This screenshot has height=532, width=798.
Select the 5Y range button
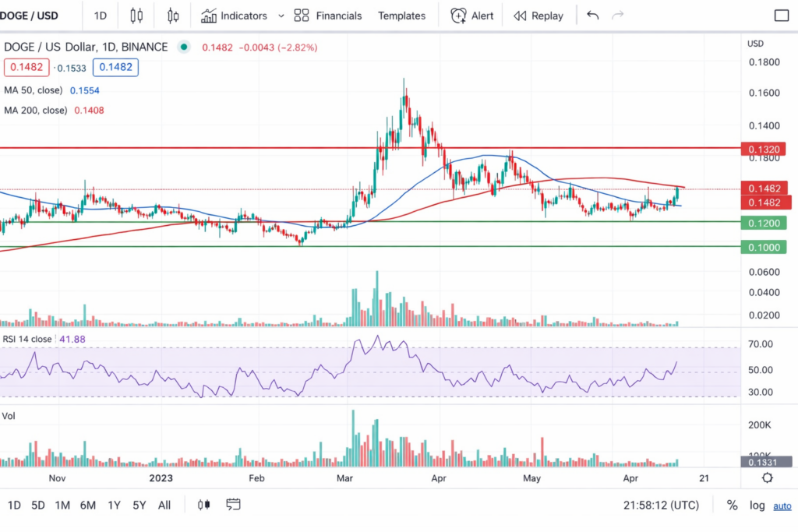139,505
